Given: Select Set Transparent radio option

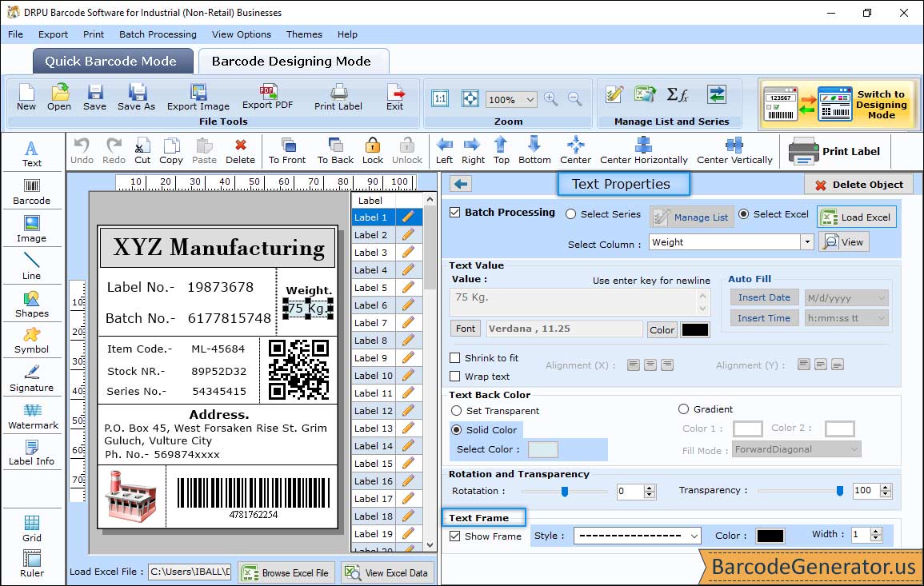Looking at the screenshot, I should pyautogui.click(x=456, y=410).
